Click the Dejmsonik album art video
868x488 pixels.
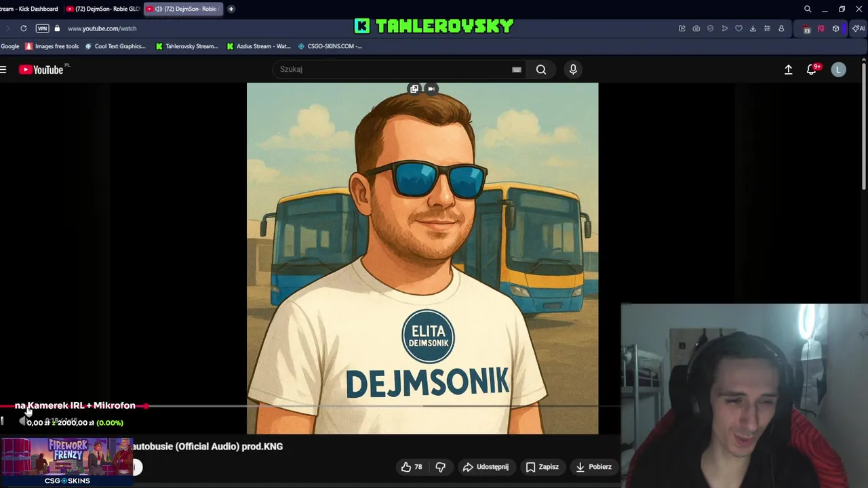click(x=422, y=258)
